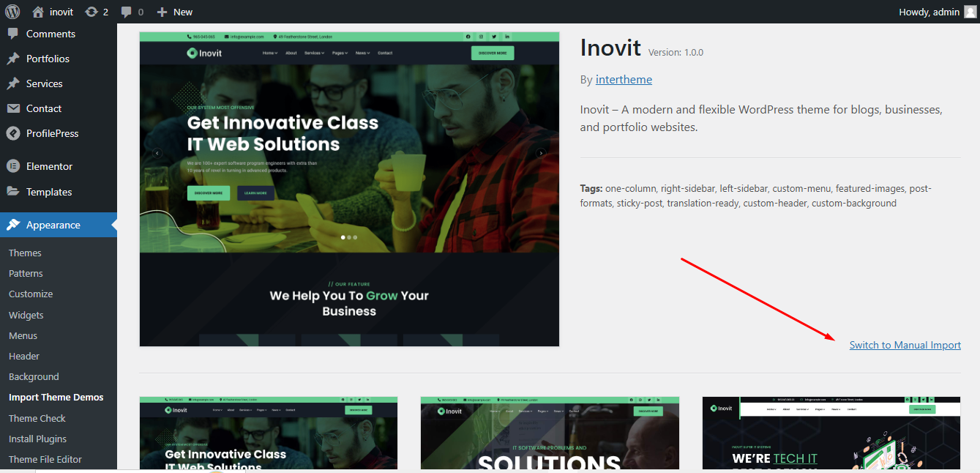980x473 pixels.
Task: Click the Inovit theme title text
Action: 610,48
